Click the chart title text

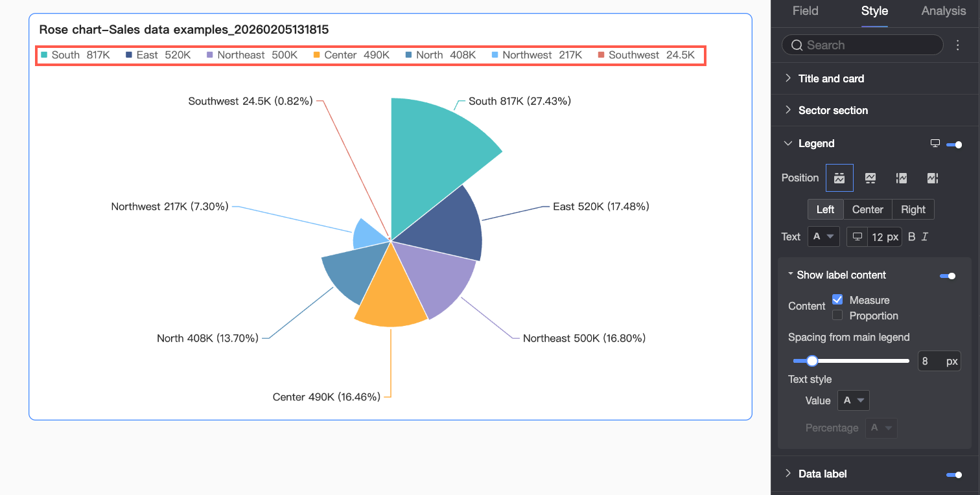click(184, 29)
